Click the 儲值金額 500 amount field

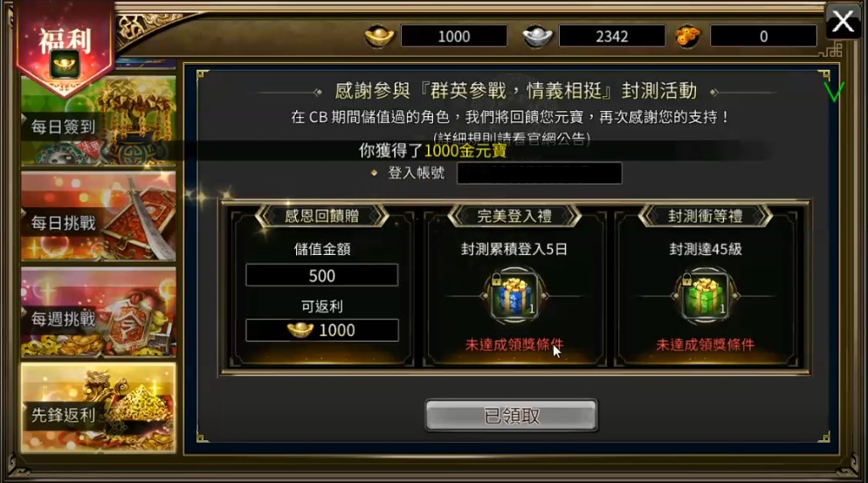tap(321, 275)
